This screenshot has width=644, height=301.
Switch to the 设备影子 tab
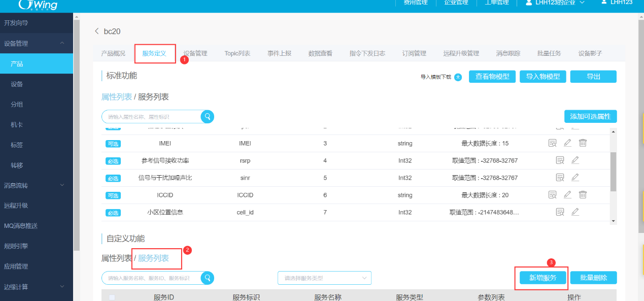[x=590, y=53]
